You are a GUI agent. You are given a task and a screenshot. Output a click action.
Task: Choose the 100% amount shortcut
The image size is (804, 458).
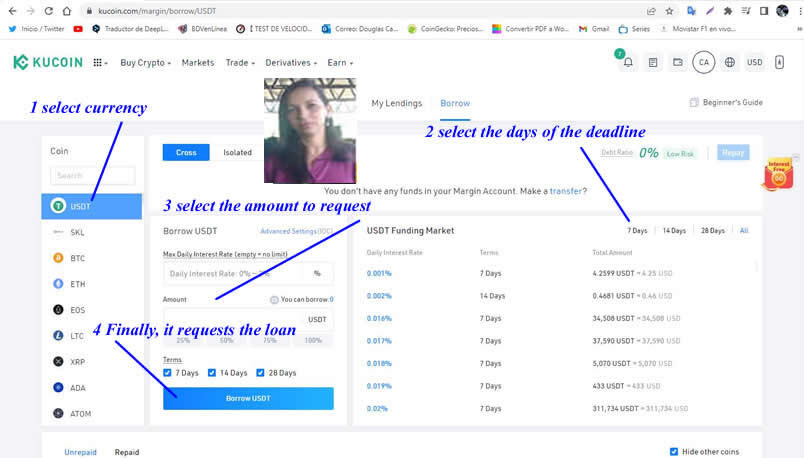313,340
